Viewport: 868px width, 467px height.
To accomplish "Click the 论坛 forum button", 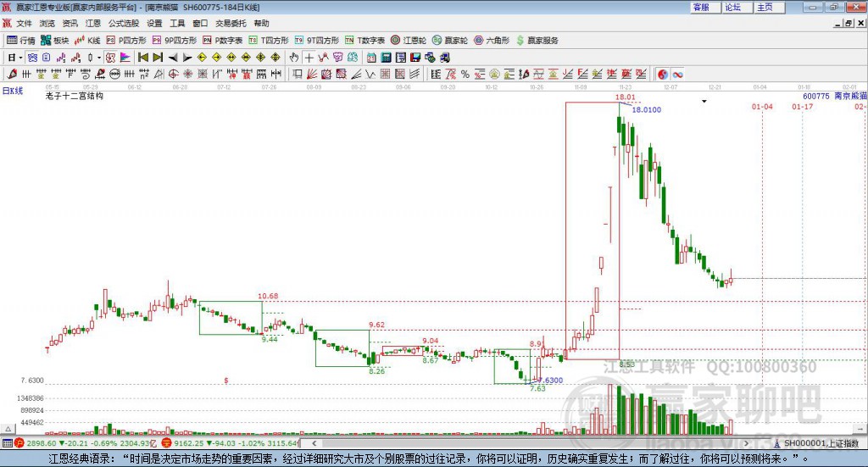I will (737, 7).
